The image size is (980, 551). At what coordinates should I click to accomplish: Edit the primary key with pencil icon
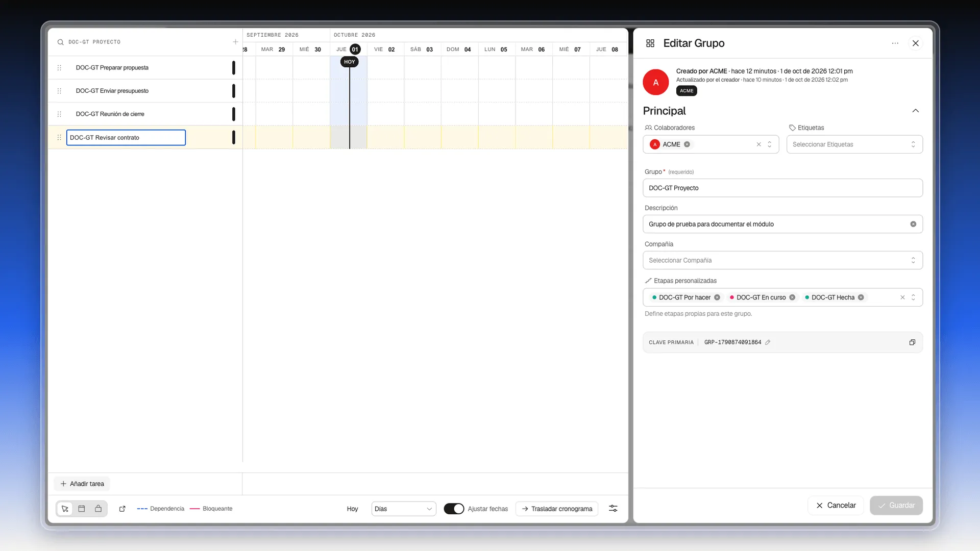tap(768, 342)
